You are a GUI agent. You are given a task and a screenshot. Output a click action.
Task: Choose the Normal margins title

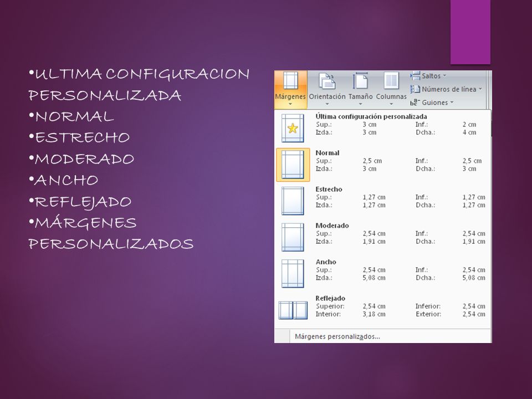(328, 153)
